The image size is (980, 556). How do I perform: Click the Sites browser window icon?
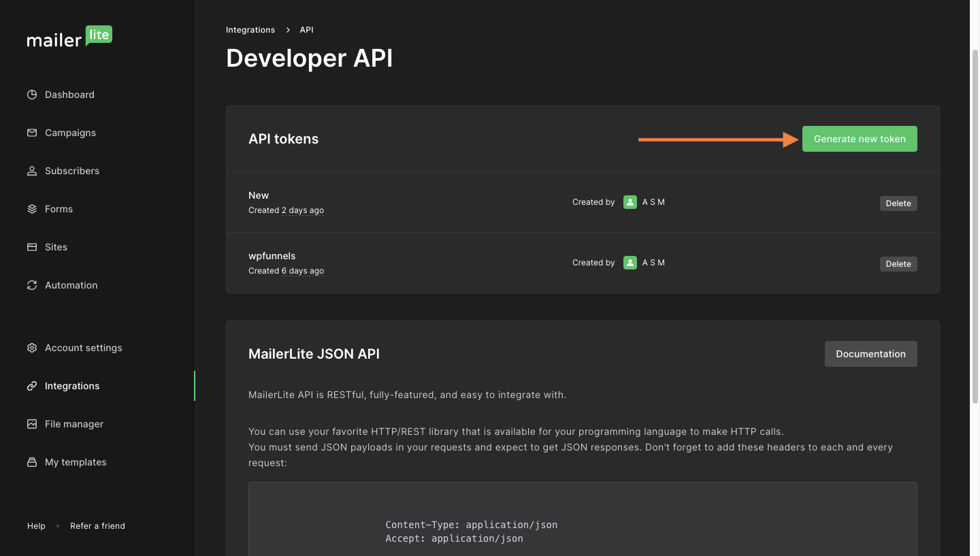tap(32, 247)
